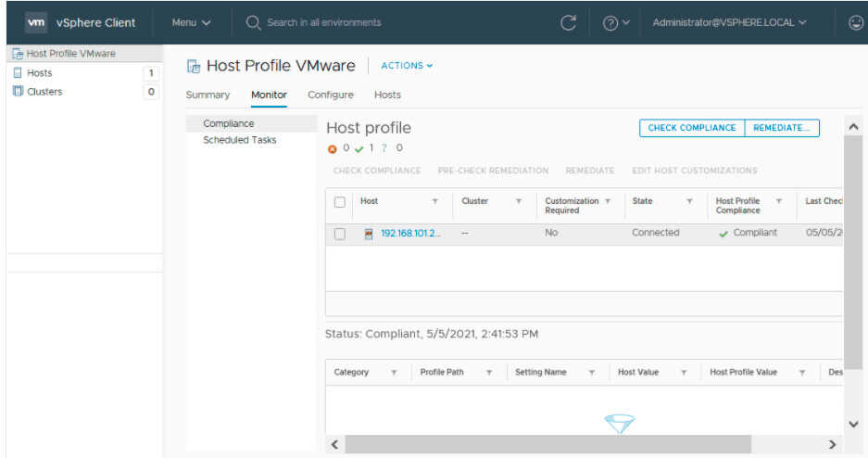Expand the Administrator@VSPHERE.LOCAL user menu

tap(729, 22)
